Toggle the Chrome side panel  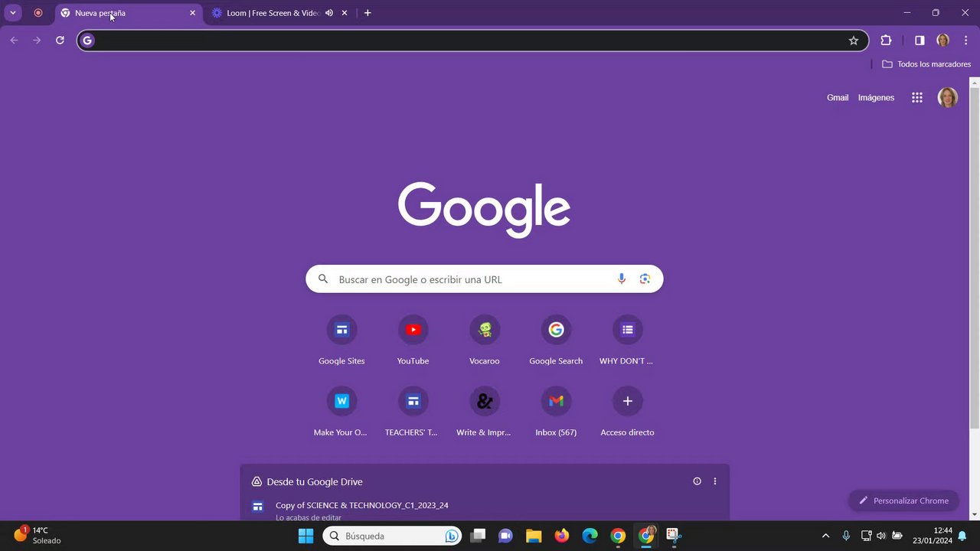[x=920, y=41]
